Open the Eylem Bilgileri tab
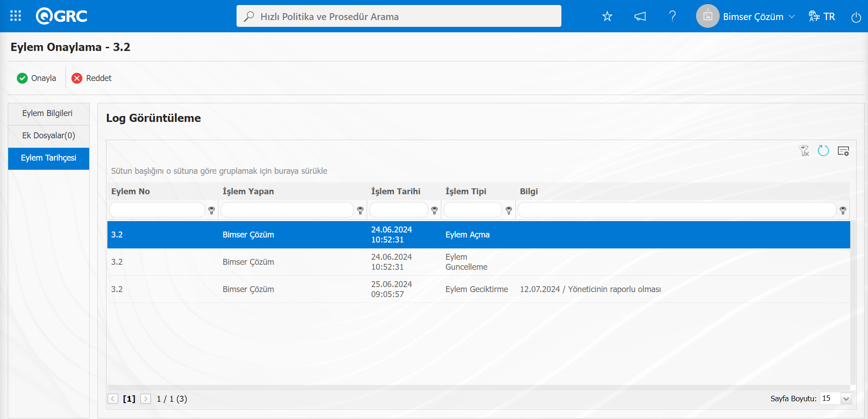This screenshot has width=868, height=419. (49, 114)
